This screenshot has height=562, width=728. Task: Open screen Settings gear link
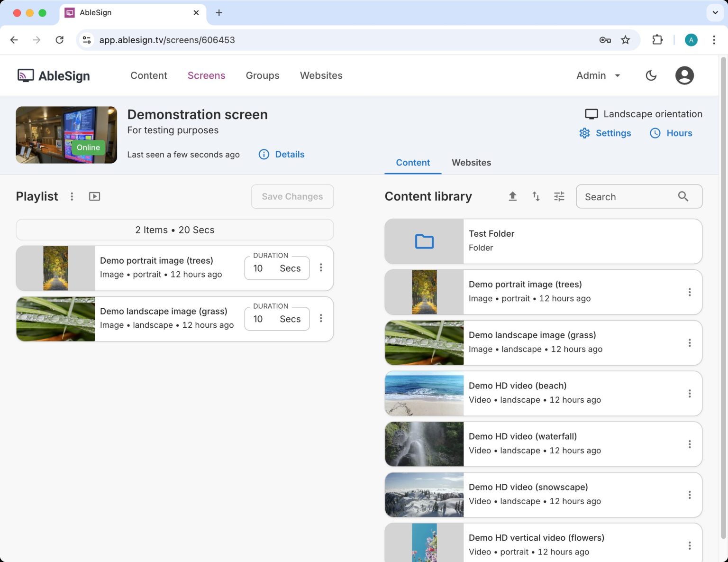pyautogui.click(x=605, y=133)
